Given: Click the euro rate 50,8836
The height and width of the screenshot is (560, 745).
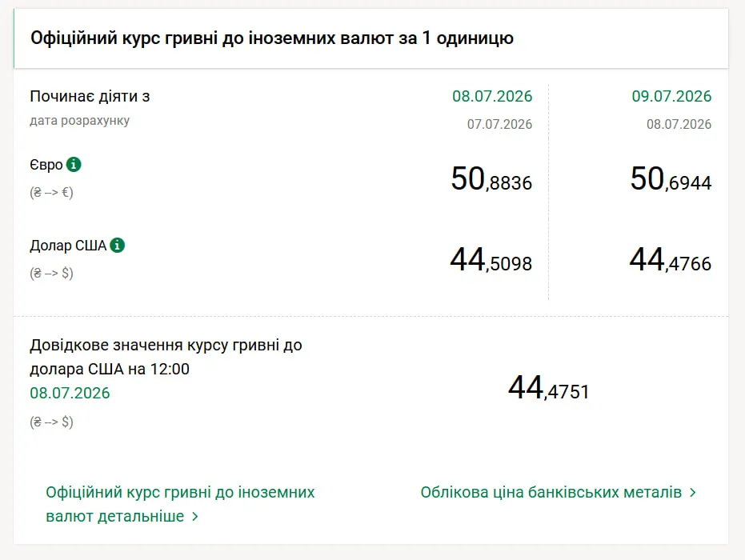Looking at the screenshot, I should click(x=491, y=179).
